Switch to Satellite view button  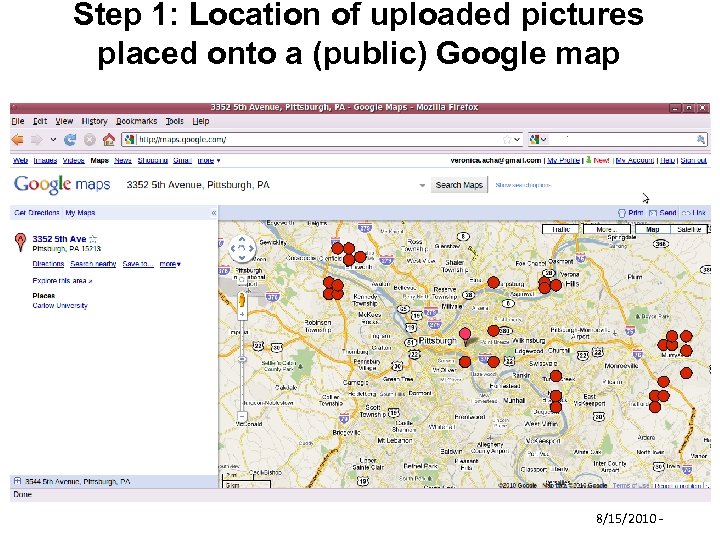(x=689, y=229)
